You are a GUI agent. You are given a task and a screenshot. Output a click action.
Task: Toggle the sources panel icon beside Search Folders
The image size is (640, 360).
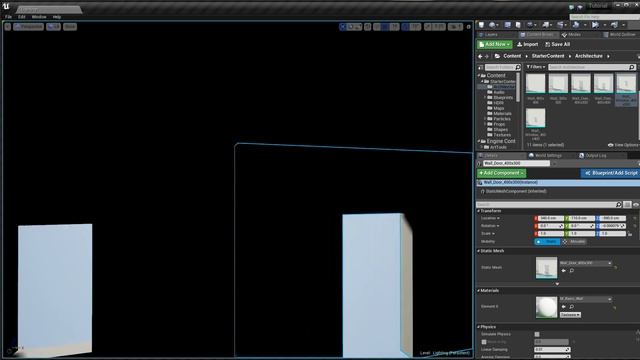480,67
